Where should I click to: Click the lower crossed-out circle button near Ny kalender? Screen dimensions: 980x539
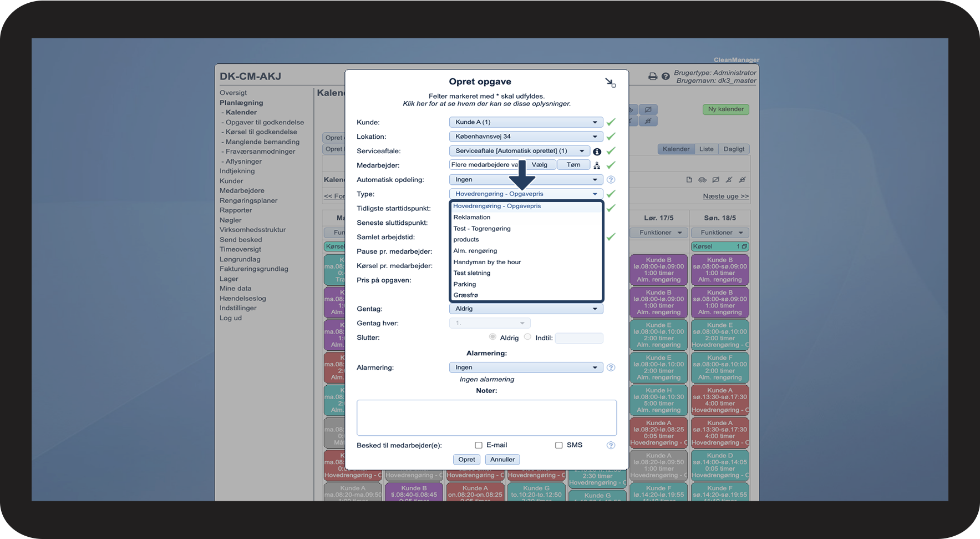coord(648,120)
